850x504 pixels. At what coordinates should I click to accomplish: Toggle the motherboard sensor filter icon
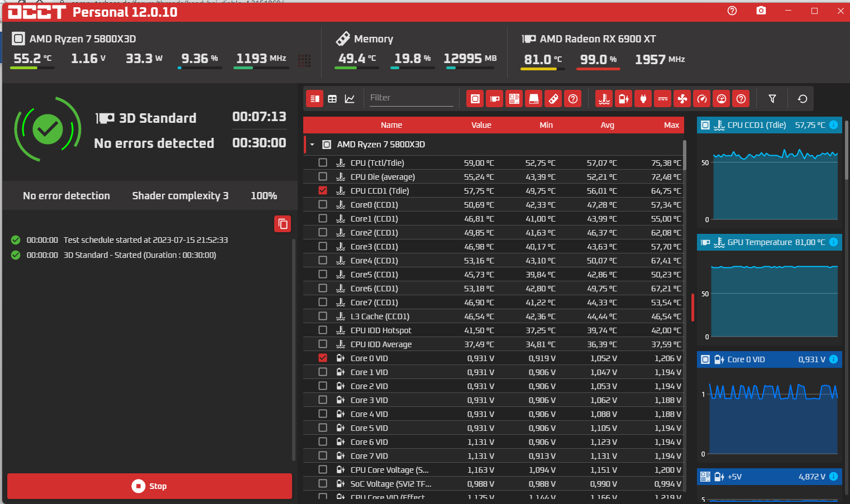coord(514,99)
